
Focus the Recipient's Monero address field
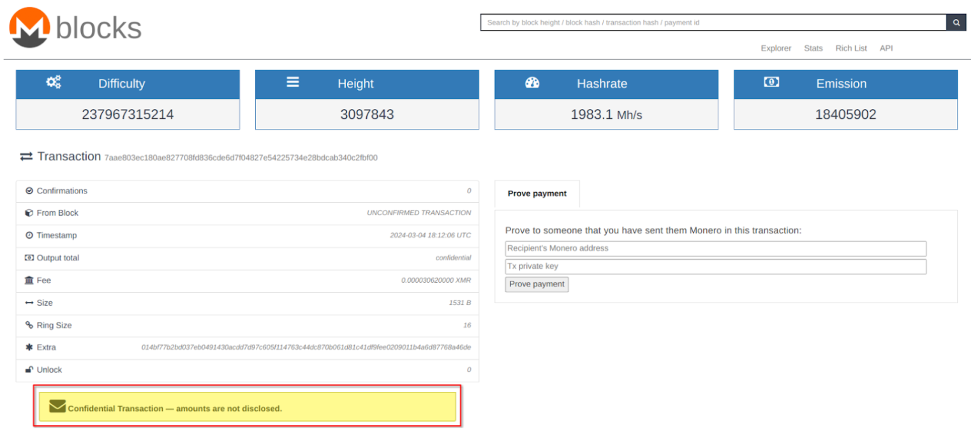click(x=715, y=248)
